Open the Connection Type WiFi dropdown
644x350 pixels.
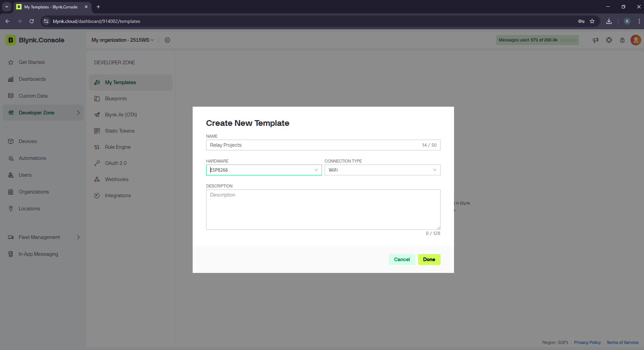pyautogui.click(x=382, y=170)
